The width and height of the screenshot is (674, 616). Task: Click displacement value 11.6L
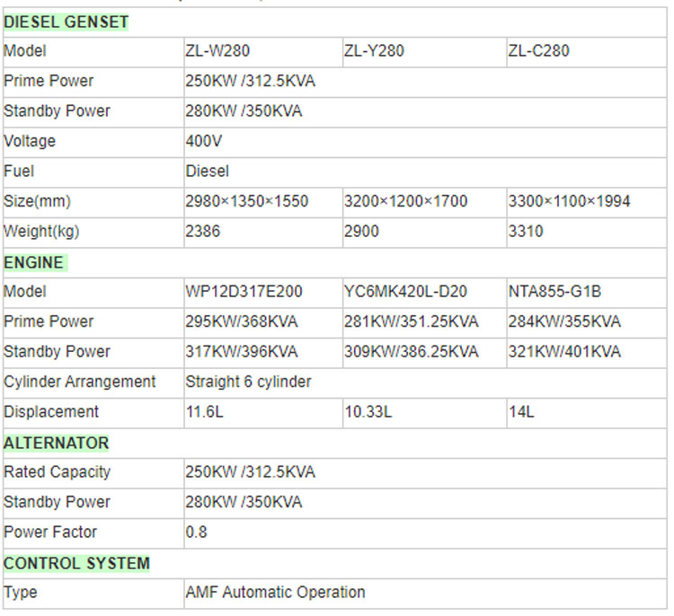click(x=205, y=412)
